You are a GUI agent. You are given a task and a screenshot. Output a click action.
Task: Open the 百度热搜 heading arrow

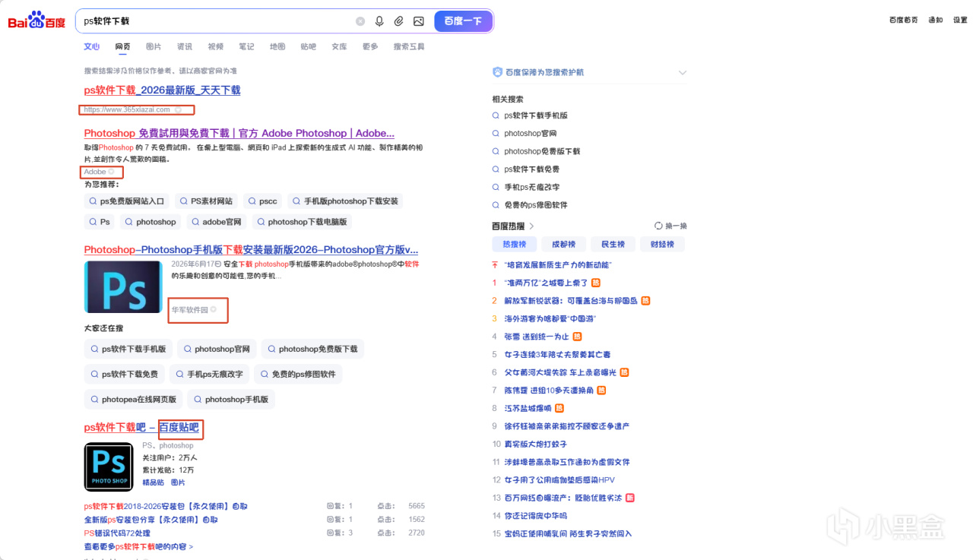pyautogui.click(x=531, y=226)
